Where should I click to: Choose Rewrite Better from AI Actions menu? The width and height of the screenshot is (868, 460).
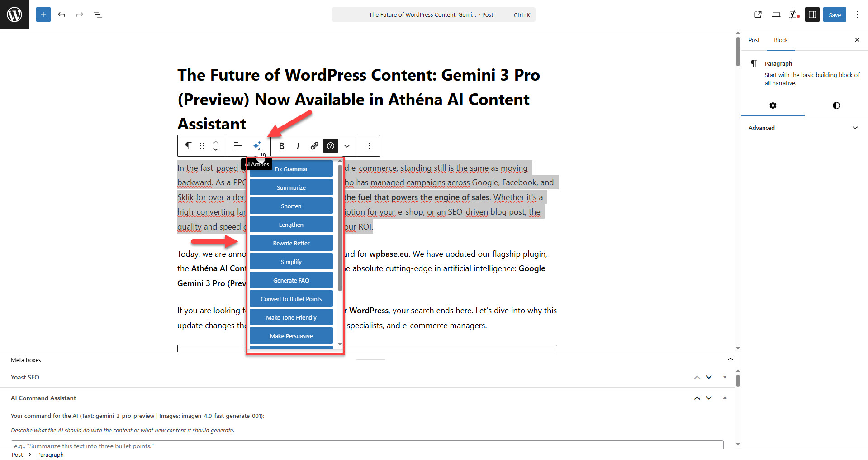[x=291, y=243]
